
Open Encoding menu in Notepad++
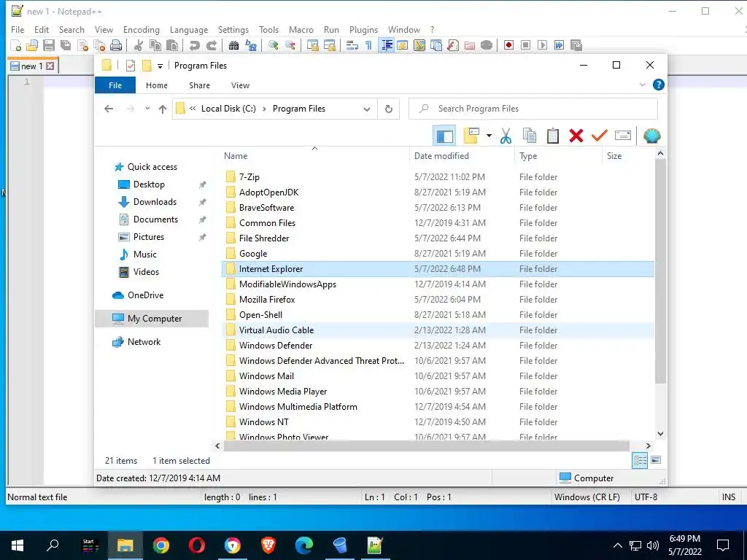pyautogui.click(x=141, y=29)
